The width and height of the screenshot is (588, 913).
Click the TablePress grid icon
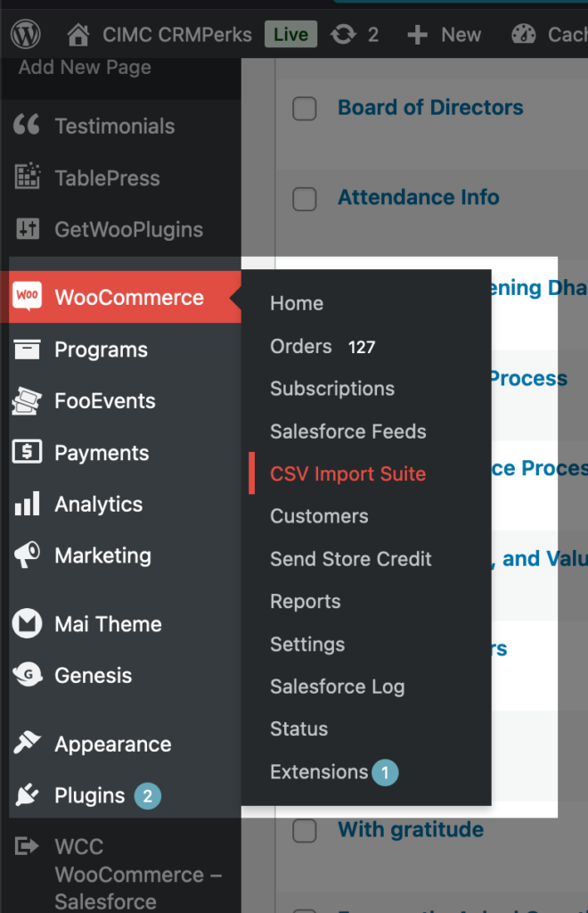click(27, 177)
